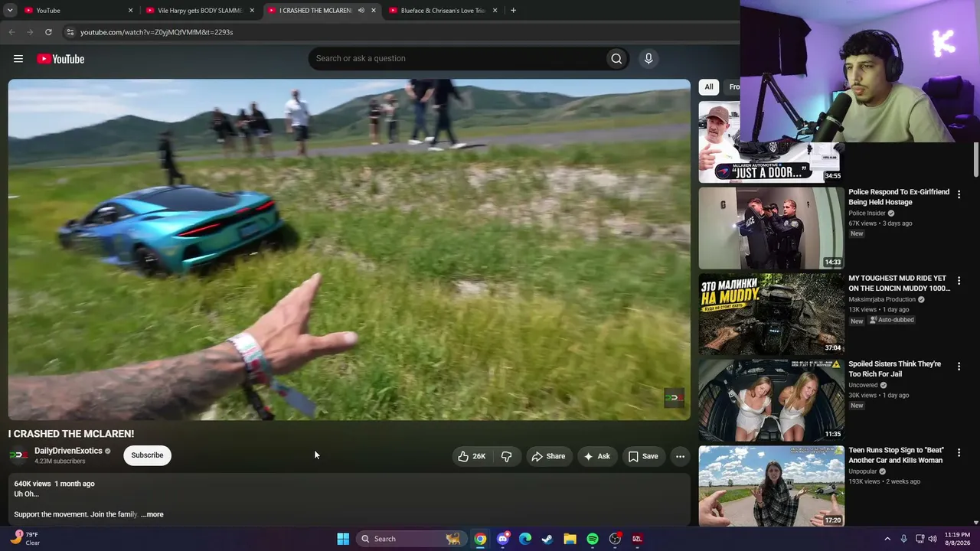
Task: Close the I CRASHED THE MCLAREN tab
Action: pos(374,11)
